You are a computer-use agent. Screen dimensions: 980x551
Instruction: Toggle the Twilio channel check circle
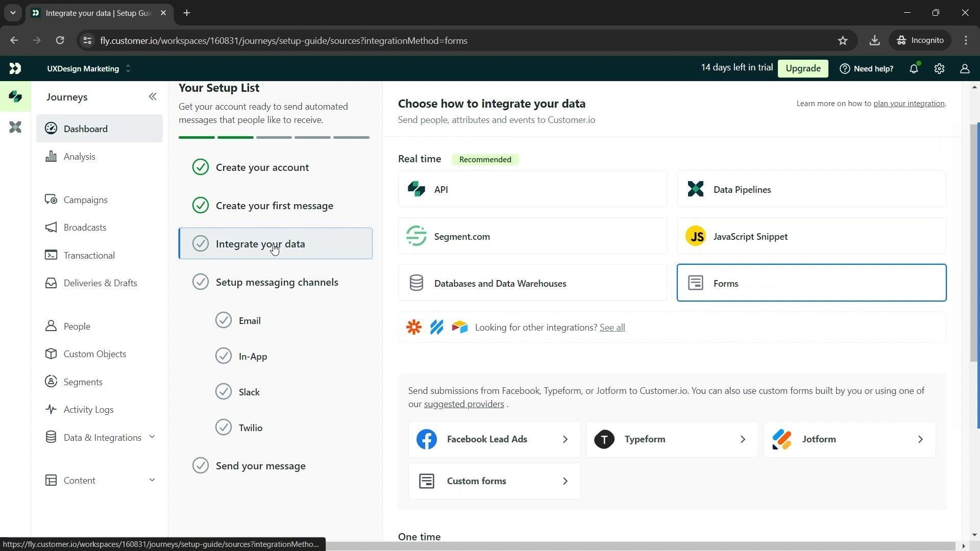[224, 428]
